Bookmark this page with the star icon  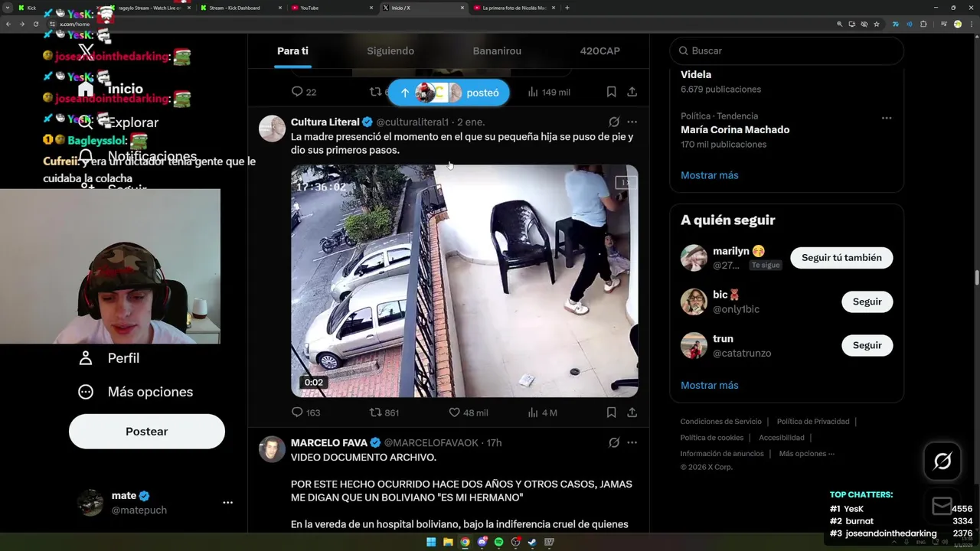pyautogui.click(x=877, y=24)
